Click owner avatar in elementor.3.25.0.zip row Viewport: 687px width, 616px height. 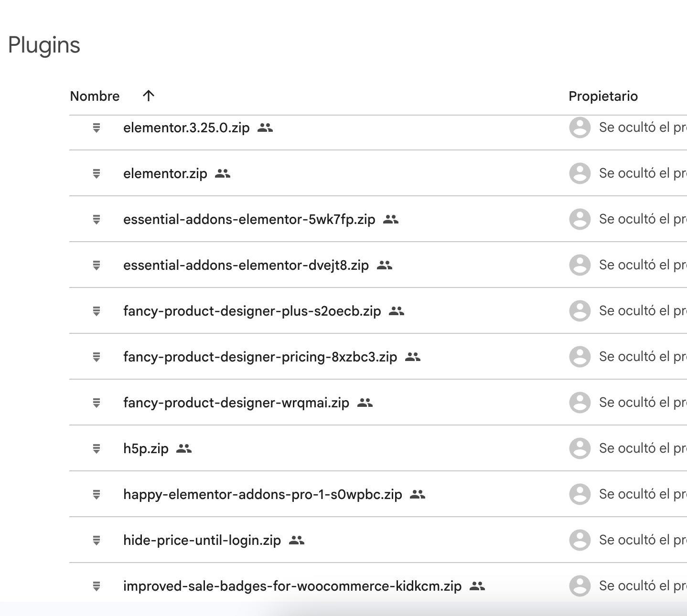tap(580, 127)
